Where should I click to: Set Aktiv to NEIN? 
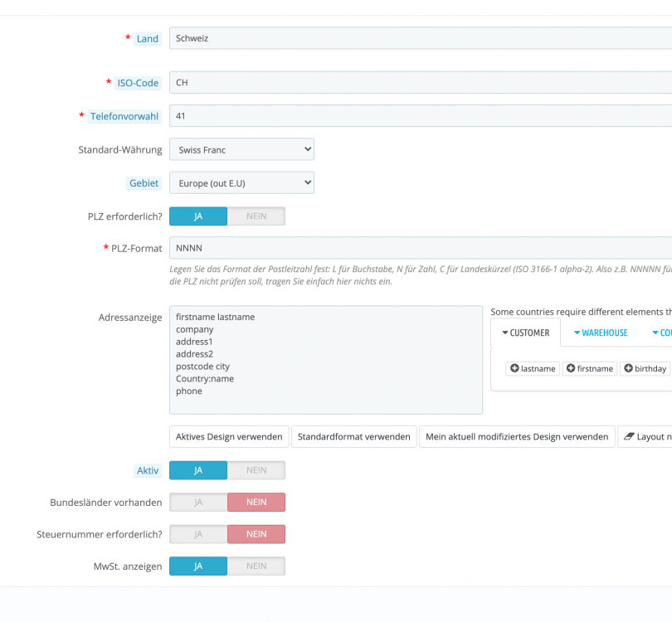[256, 470]
